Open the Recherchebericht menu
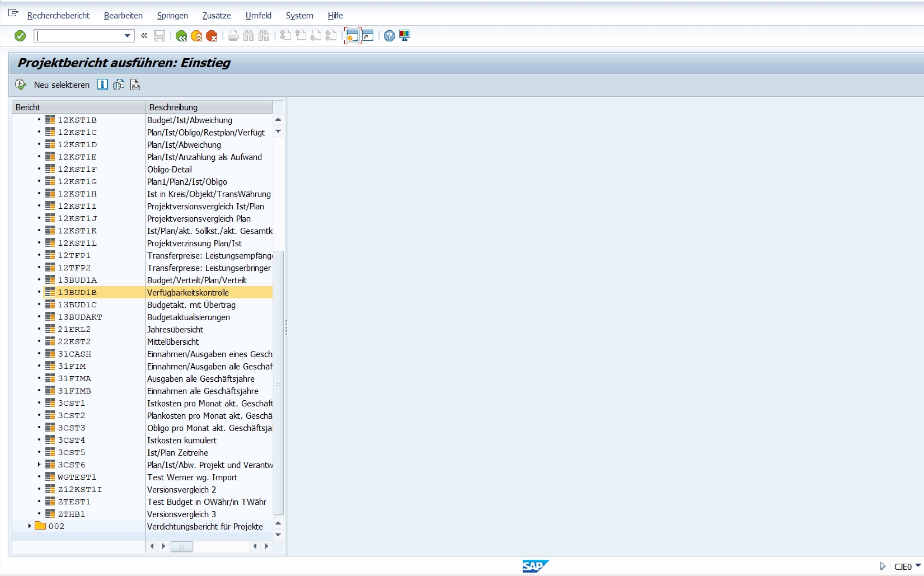The width and height of the screenshot is (924, 576). 58,16
